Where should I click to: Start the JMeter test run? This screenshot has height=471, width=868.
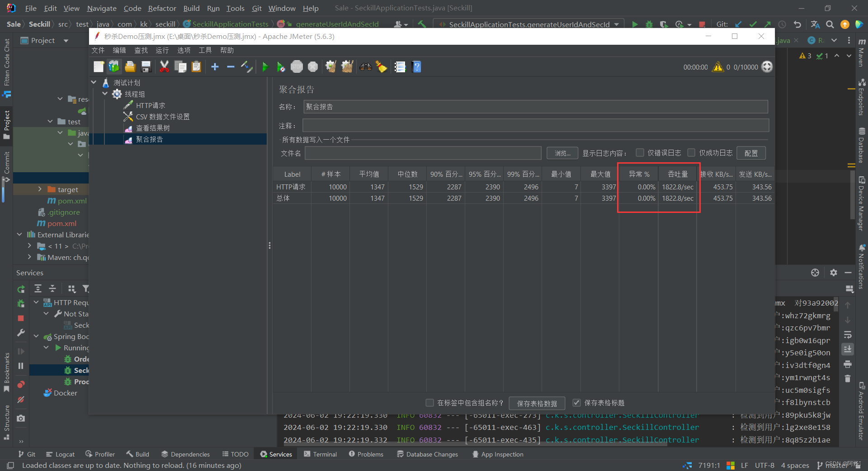[x=265, y=66]
